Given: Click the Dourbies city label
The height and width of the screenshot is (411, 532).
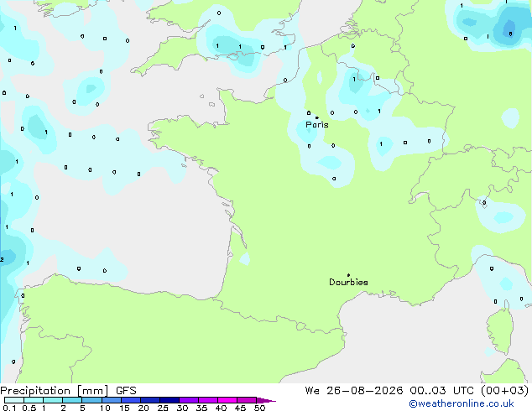Looking at the screenshot, I should pyautogui.click(x=348, y=282).
